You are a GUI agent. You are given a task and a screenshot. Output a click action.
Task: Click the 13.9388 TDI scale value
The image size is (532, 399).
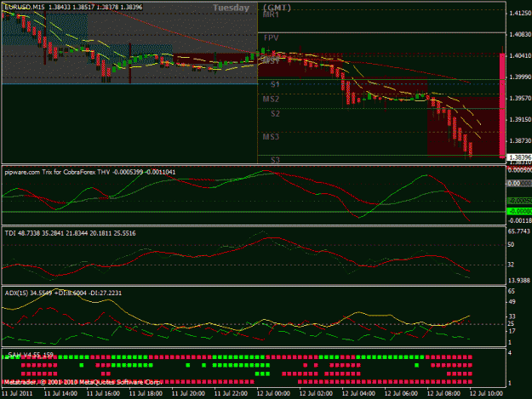pos(519,281)
